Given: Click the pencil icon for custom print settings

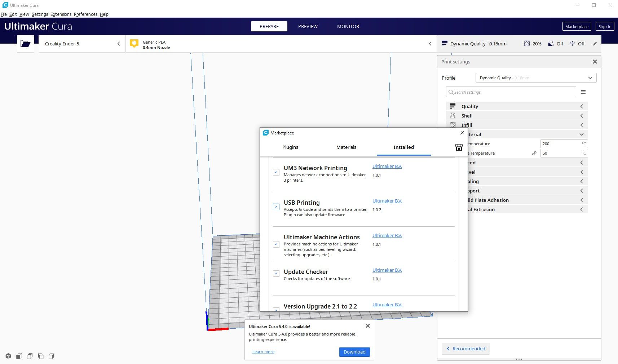Looking at the screenshot, I should click(595, 44).
